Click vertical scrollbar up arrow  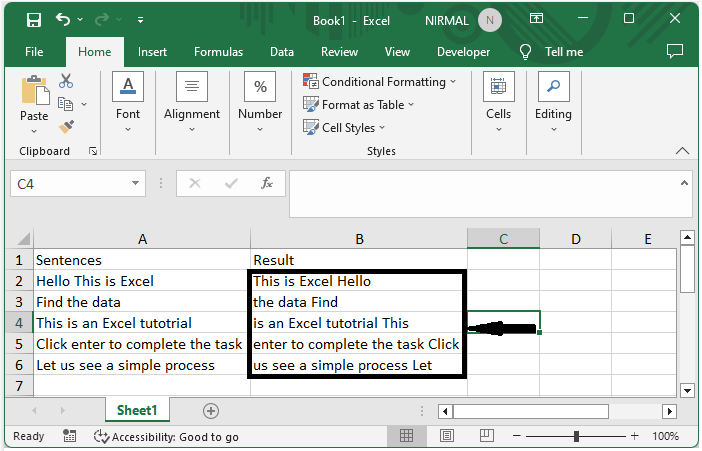[687, 238]
